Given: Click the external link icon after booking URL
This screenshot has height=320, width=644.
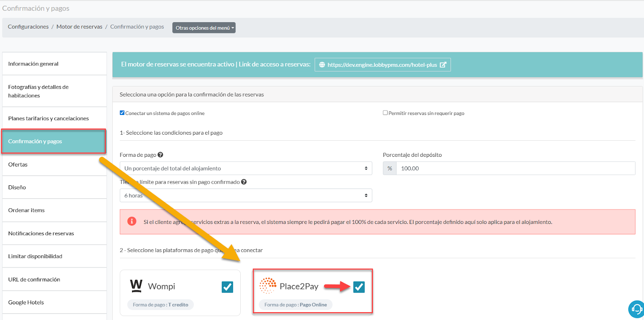Looking at the screenshot, I should (x=443, y=65).
